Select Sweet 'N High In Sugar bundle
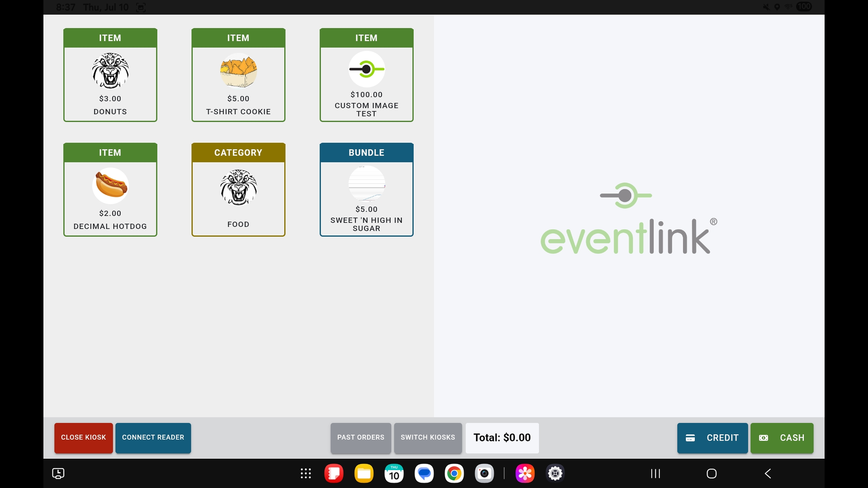The image size is (868, 488). click(x=366, y=190)
